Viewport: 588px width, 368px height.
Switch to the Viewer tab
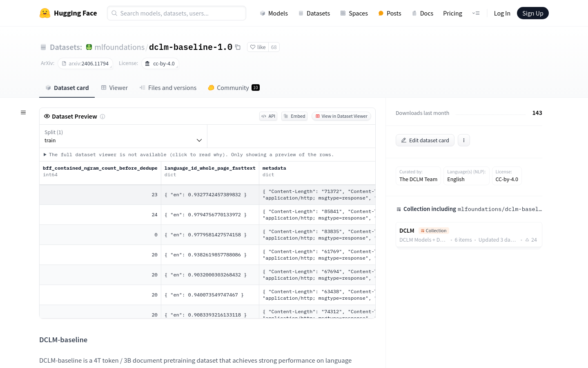click(x=114, y=88)
